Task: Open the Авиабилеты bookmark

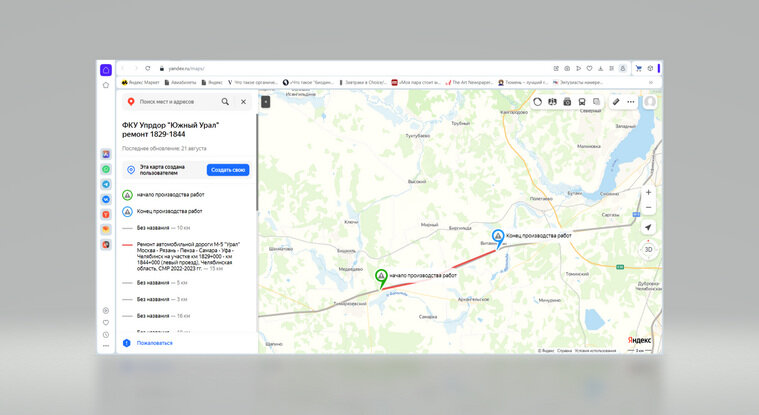Action: (180, 82)
